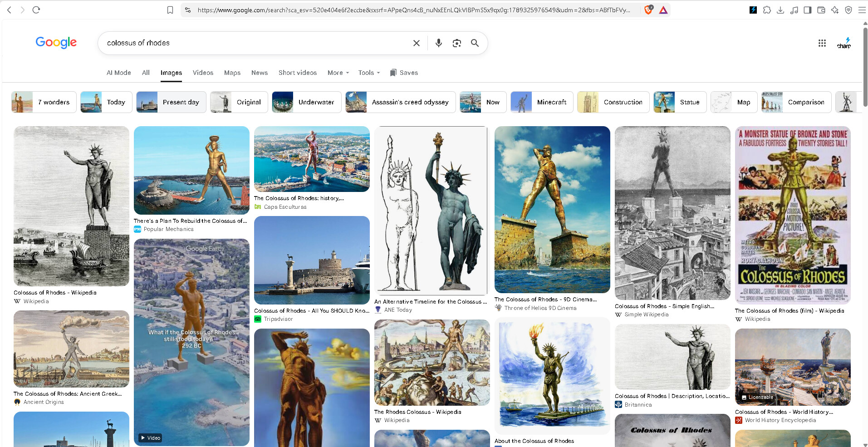
Task: Click the Brave Shields lion icon
Action: pos(648,10)
